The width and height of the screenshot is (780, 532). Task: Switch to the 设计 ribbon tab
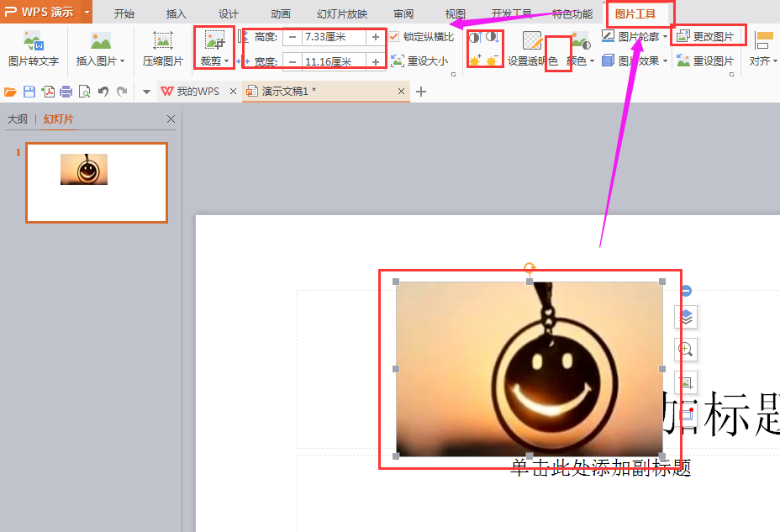(229, 14)
